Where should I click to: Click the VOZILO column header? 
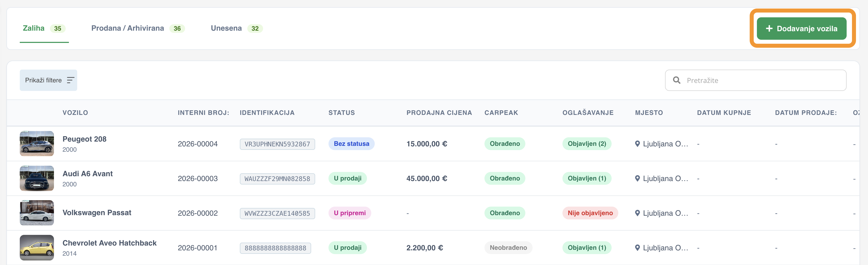75,113
